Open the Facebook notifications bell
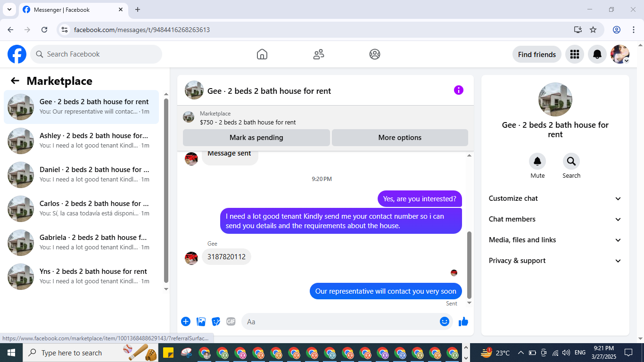Screen dimensions: 644x362 click(x=597, y=54)
